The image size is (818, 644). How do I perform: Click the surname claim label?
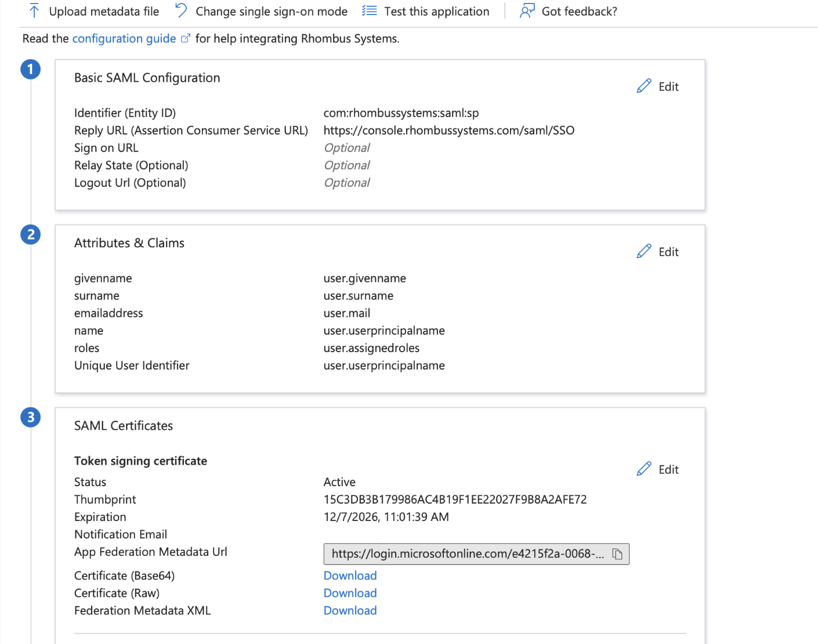coord(97,296)
